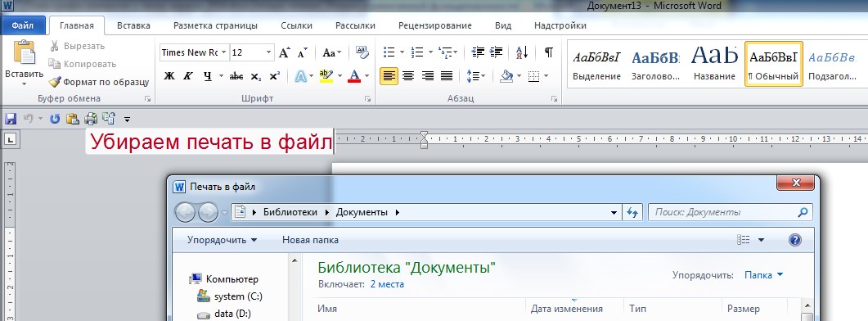The height and width of the screenshot is (321, 868).
Task: Increase paragraph indent
Action: click(x=496, y=52)
